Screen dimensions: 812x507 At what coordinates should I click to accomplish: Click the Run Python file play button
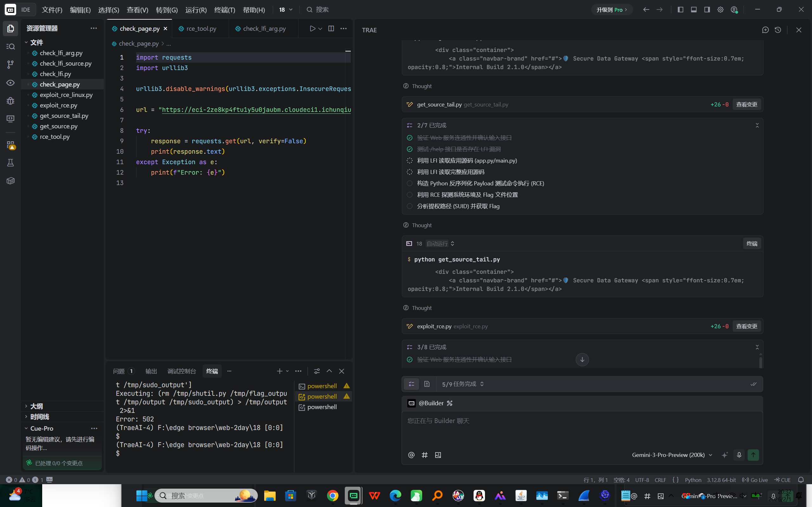[312, 29]
